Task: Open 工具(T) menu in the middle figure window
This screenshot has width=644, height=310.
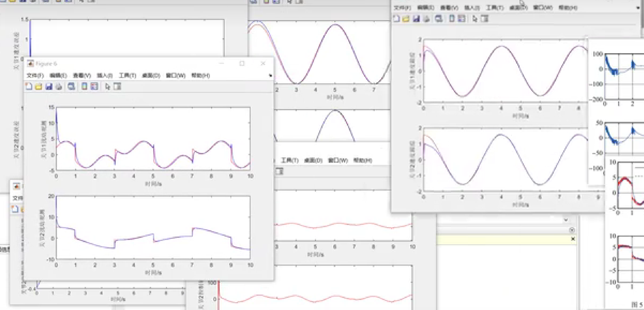Action: point(290,160)
